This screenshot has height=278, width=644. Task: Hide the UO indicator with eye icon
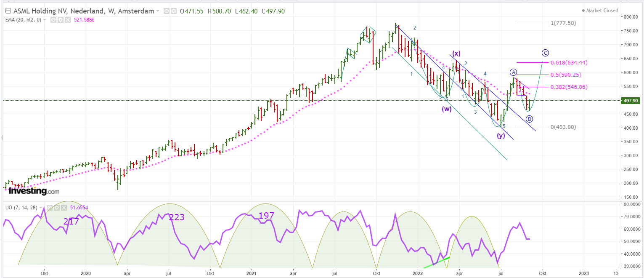pos(50,208)
